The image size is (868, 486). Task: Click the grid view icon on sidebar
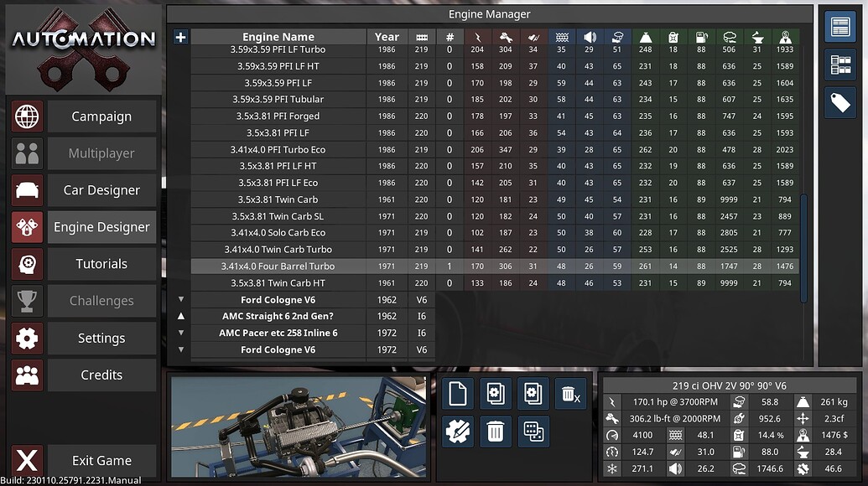click(839, 65)
